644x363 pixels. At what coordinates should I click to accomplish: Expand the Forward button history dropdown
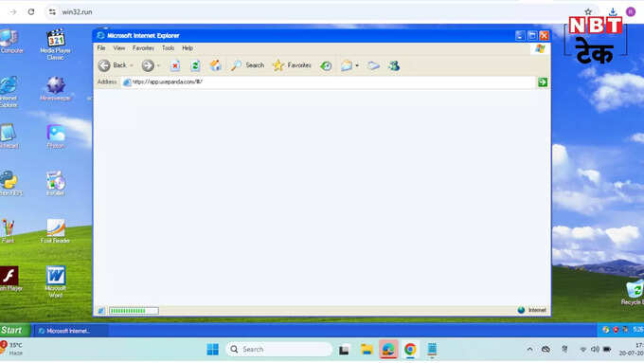pos(158,65)
